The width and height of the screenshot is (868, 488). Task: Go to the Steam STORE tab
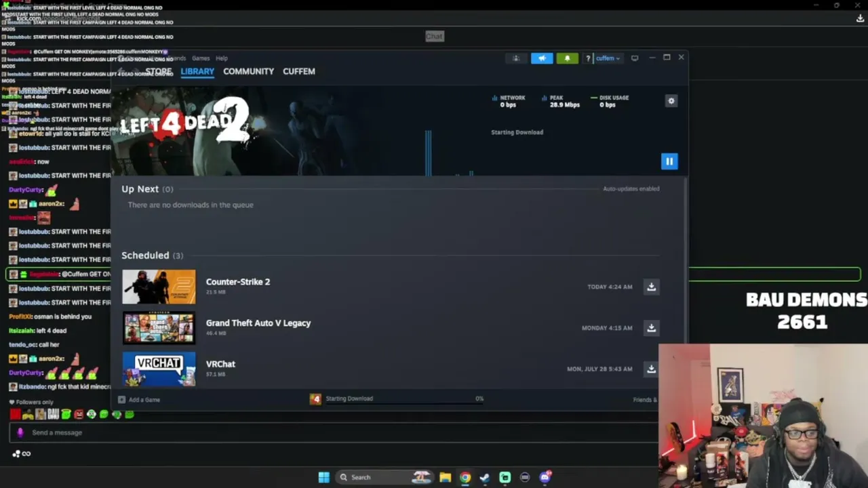coord(159,71)
